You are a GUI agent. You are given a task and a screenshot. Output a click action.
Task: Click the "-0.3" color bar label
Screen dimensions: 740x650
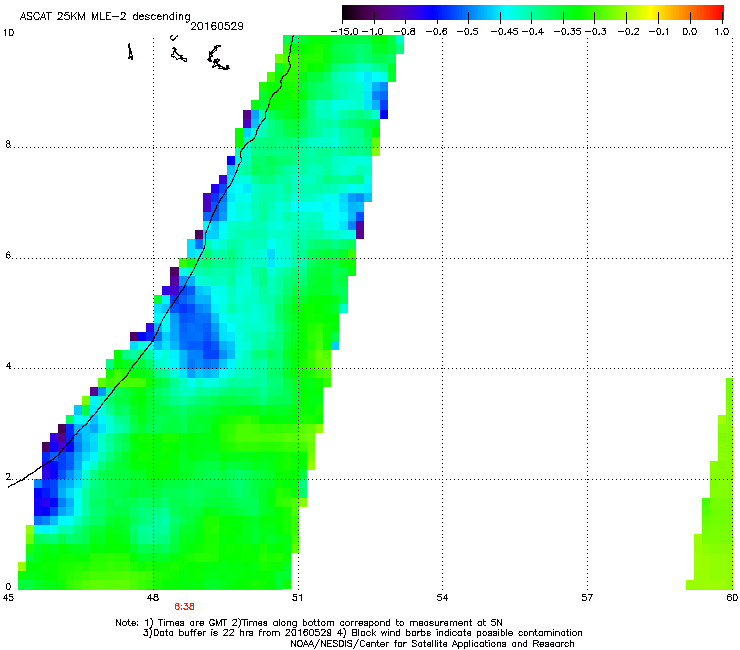click(596, 32)
